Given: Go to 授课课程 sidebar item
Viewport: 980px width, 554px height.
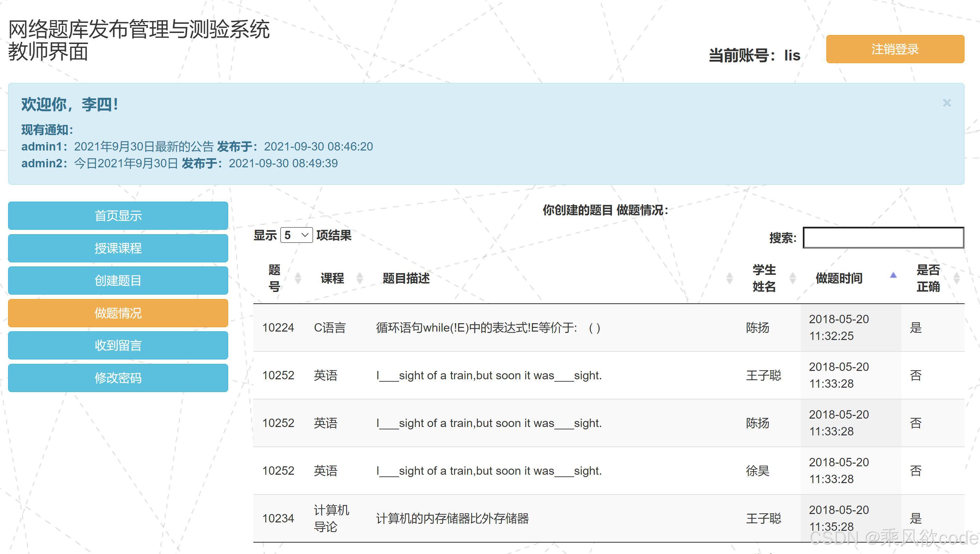Looking at the screenshot, I should (x=118, y=248).
